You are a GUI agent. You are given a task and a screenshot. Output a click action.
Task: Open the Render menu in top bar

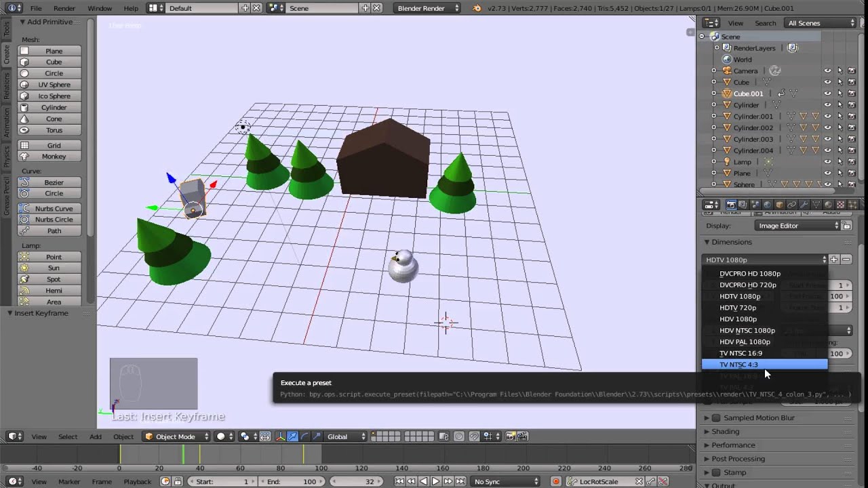64,8
